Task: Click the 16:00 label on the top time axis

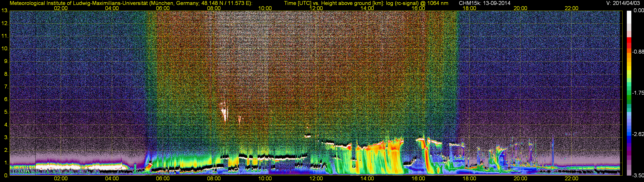Action: 418,8
